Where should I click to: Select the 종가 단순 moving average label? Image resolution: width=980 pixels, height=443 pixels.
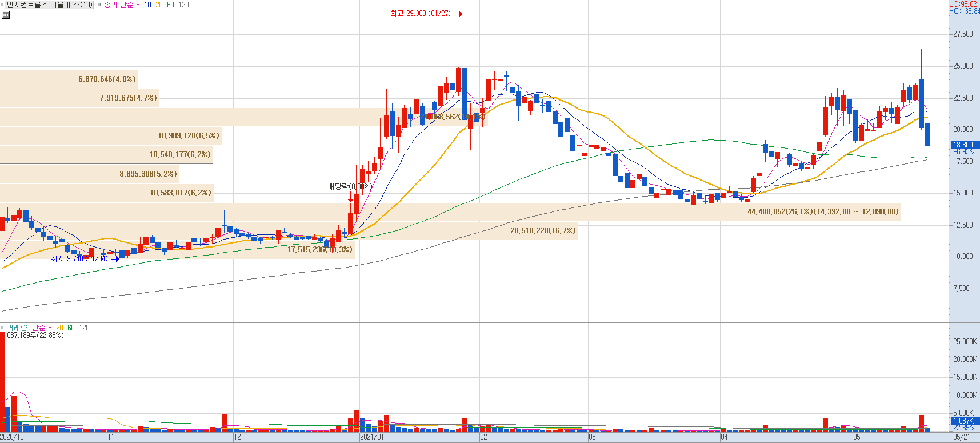118,5
